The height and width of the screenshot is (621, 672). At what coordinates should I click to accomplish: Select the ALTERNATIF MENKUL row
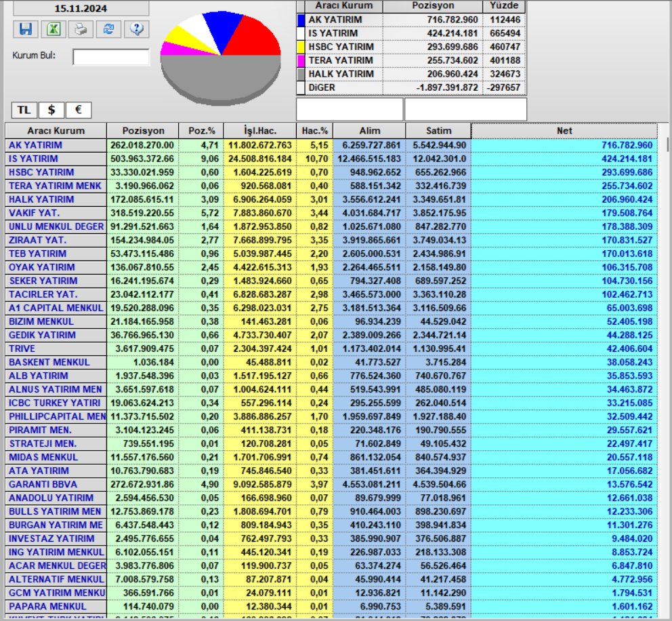coord(331,580)
